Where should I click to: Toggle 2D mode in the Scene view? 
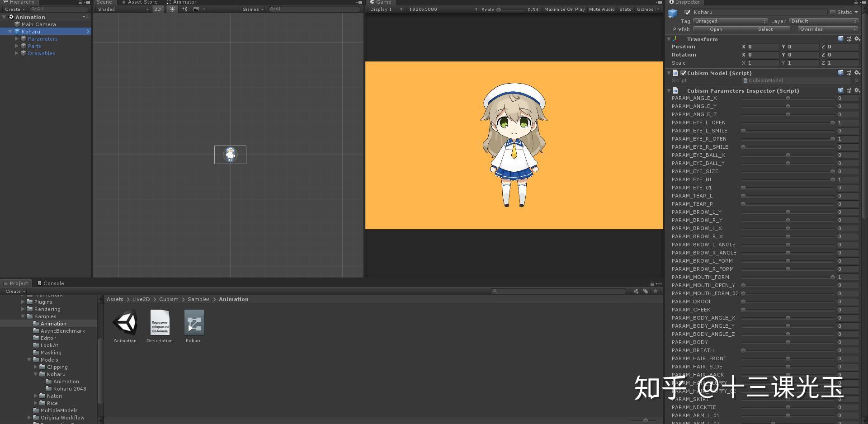157,9
